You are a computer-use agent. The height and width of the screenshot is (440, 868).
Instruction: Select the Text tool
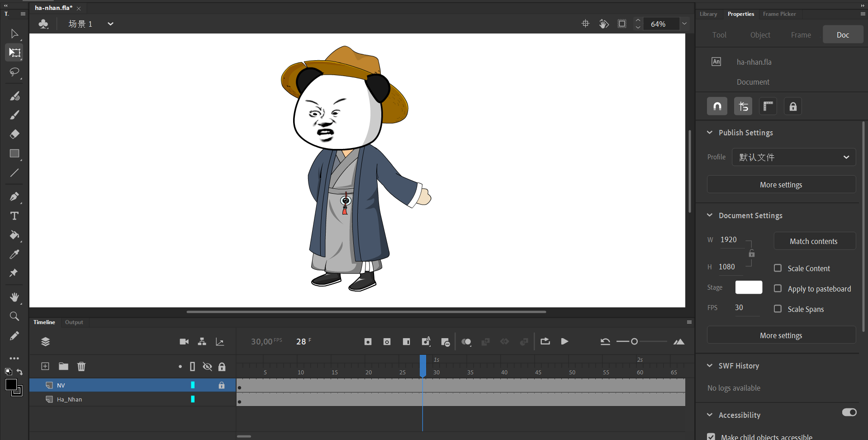click(14, 216)
